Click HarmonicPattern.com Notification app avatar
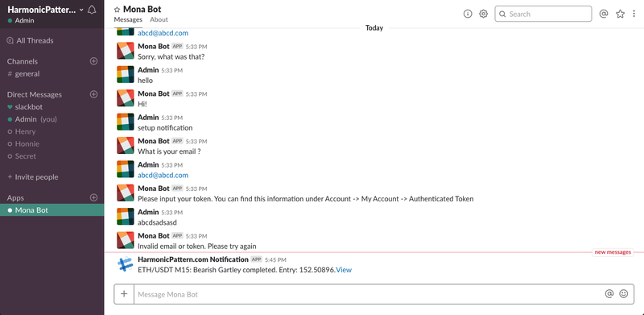 coord(126,264)
